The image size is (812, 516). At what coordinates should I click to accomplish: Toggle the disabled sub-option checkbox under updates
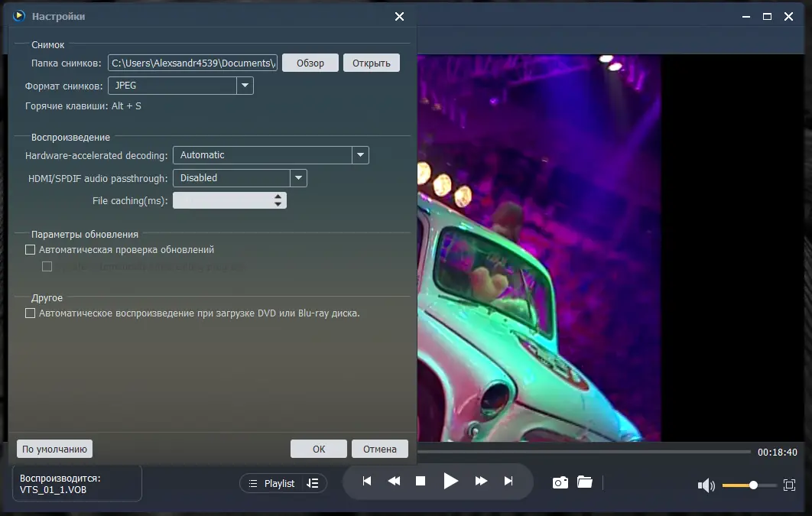(47, 267)
